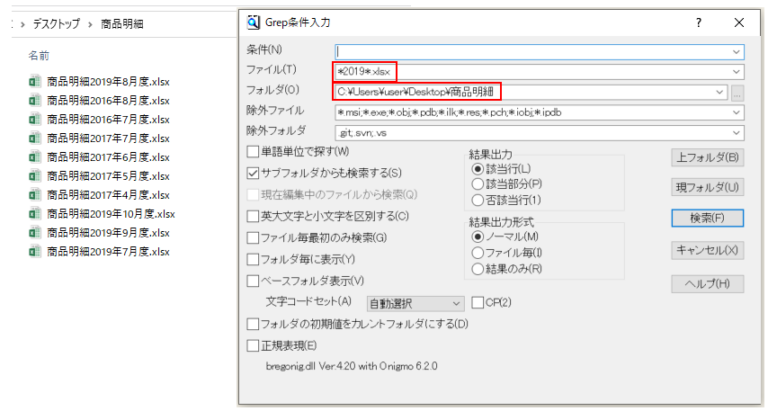Viewport: 768px width, 411px height.
Task: Expand the 文字コードセット dropdown
Action: pos(456,302)
